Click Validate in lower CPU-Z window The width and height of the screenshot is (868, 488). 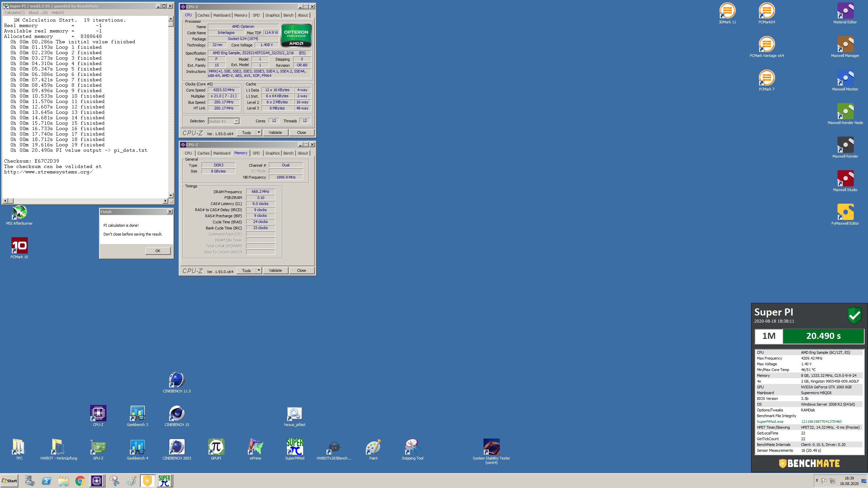pos(275,270)
